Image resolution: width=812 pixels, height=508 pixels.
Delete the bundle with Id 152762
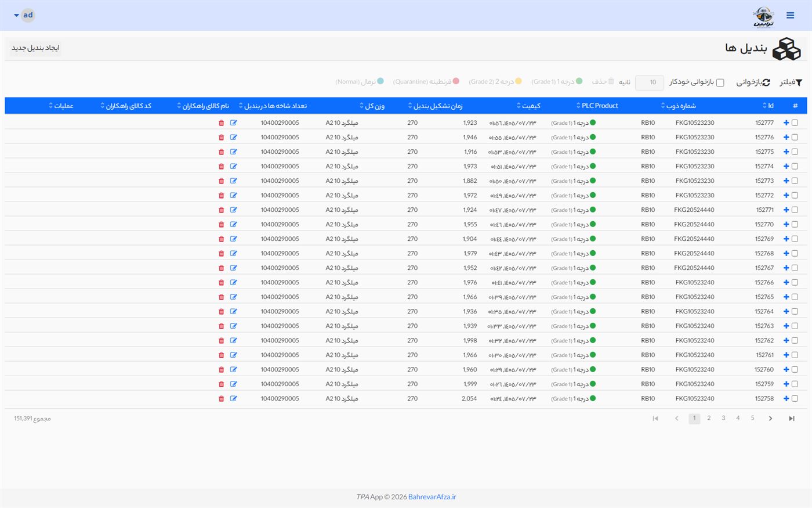(221, 340)
